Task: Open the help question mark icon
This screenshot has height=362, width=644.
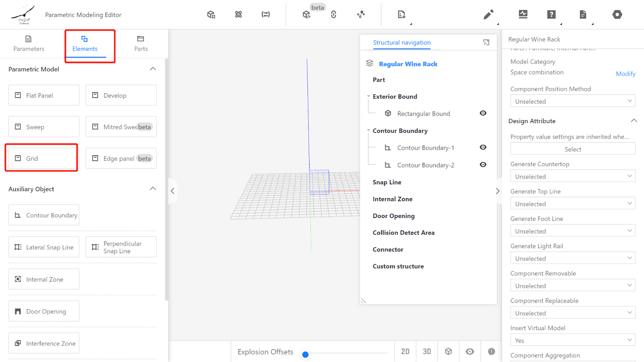Action: coord(551,15)
